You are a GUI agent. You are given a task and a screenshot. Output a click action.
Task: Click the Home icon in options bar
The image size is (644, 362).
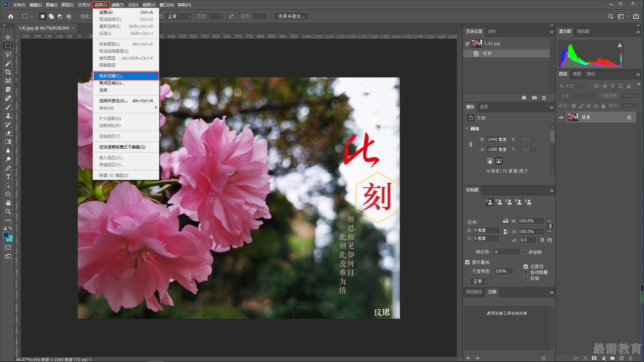coord(11,16)
